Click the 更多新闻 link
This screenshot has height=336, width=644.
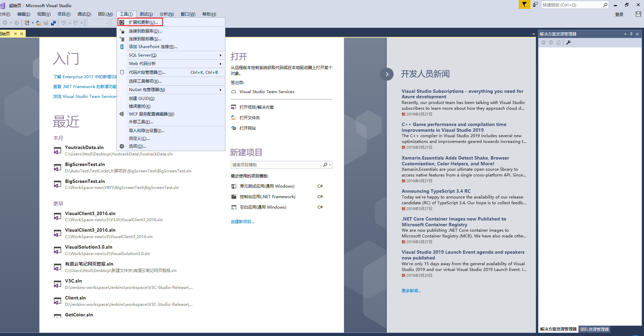pos(411,291)
